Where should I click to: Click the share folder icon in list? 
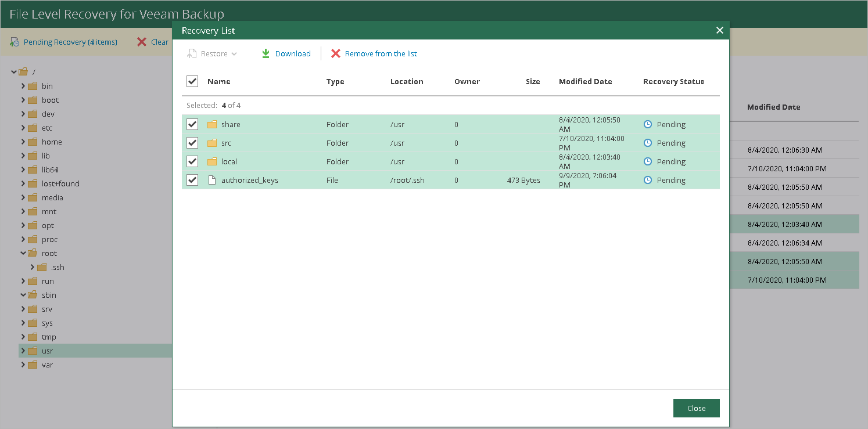[x=212, y=125]
